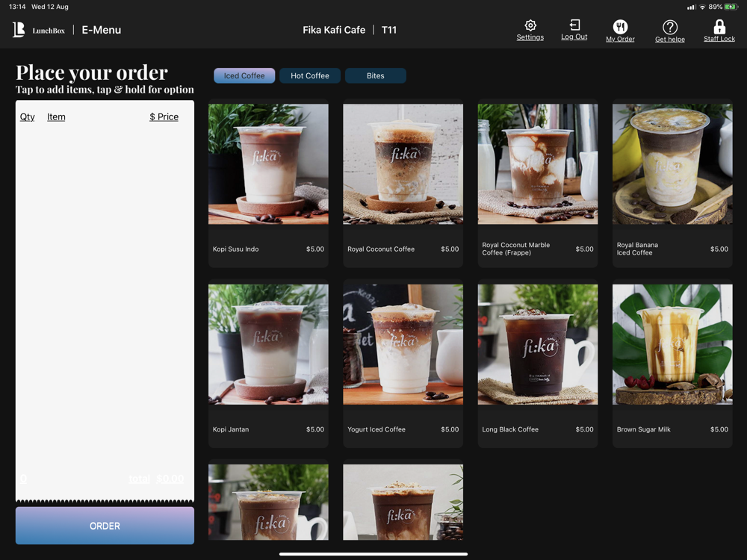Tap the Yogurt Iced Coffee name label
747x560 pixels.
(376, 429)
